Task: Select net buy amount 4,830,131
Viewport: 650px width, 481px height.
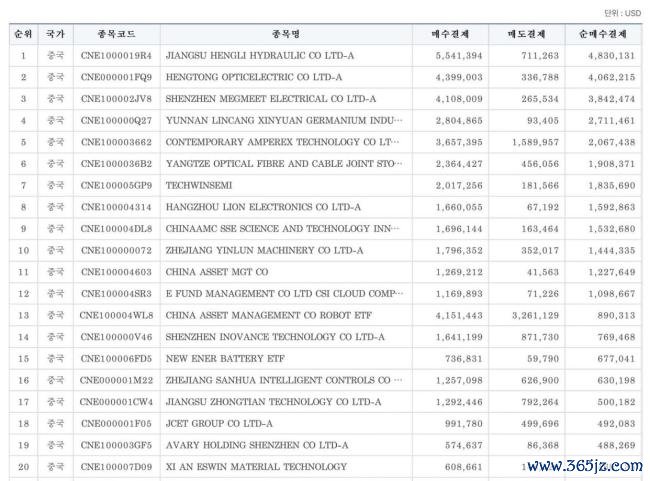Action: tap(611, 56)
